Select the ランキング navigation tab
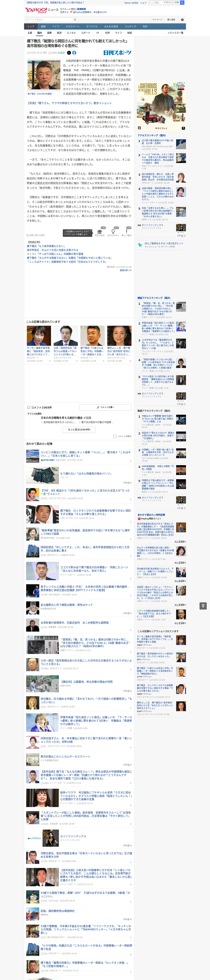The image size is (210, 980). pyautogui.click(x=130, y=27)
